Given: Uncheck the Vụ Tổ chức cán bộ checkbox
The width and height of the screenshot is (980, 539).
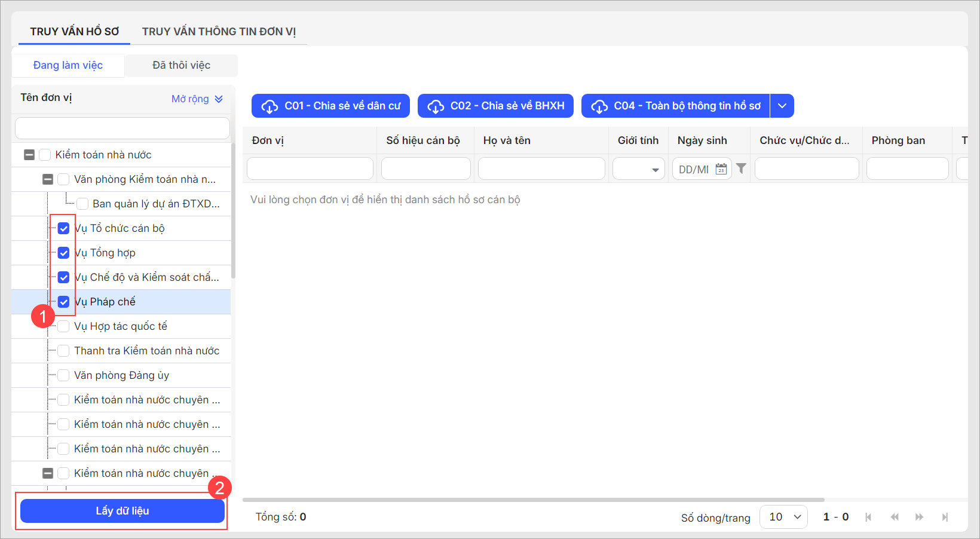Looking at the screenshot, I should click(64, 228).
